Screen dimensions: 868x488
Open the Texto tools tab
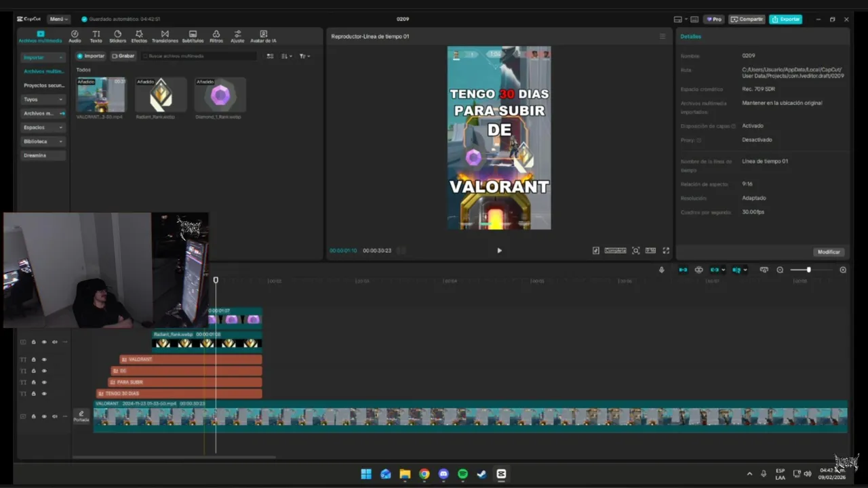pyautogui.click(x=96, y=37)
